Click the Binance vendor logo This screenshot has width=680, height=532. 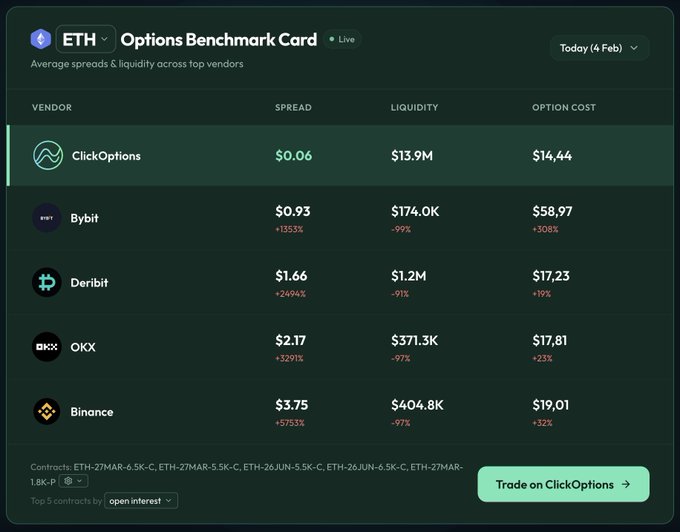point(46,411)
